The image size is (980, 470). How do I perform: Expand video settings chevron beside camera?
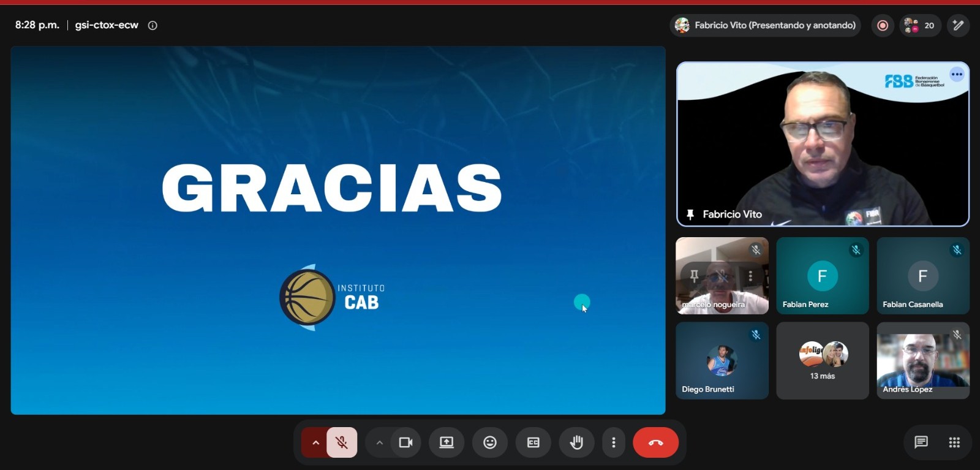point(380,442)
